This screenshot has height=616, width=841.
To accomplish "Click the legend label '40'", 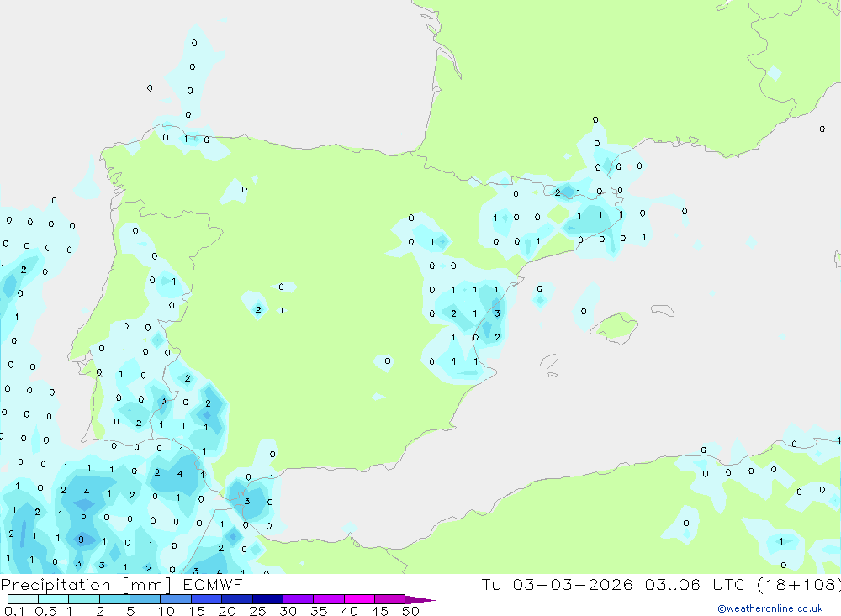I will (349, 611).
